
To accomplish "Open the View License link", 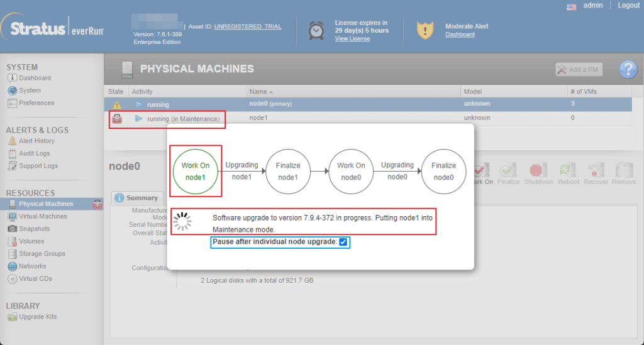I will point(352,38).
